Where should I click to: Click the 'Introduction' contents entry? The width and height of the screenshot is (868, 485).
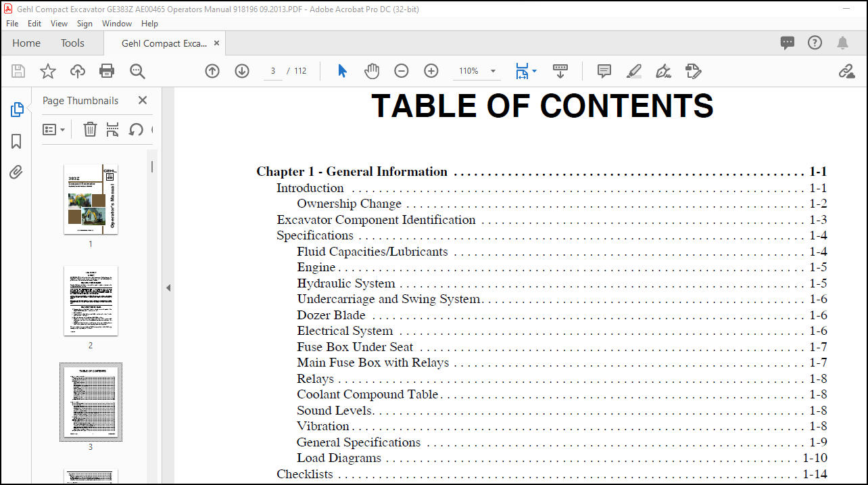(310, 188)
